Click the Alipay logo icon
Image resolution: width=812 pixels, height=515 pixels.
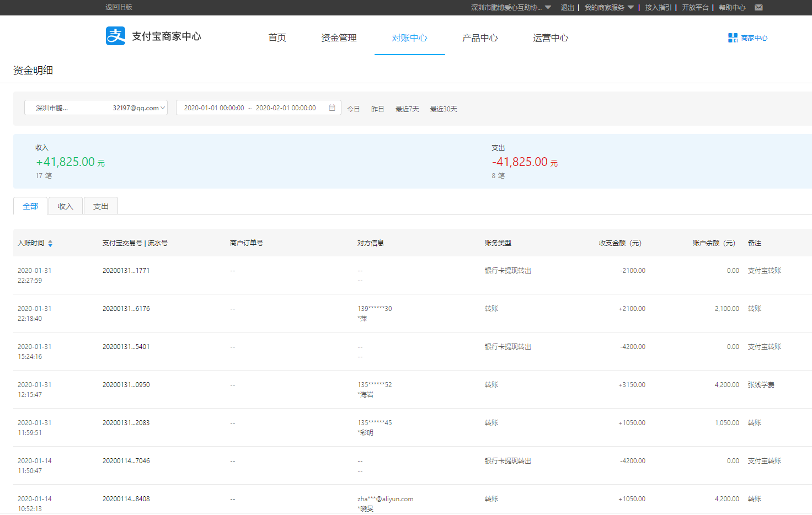coord(115,36)
